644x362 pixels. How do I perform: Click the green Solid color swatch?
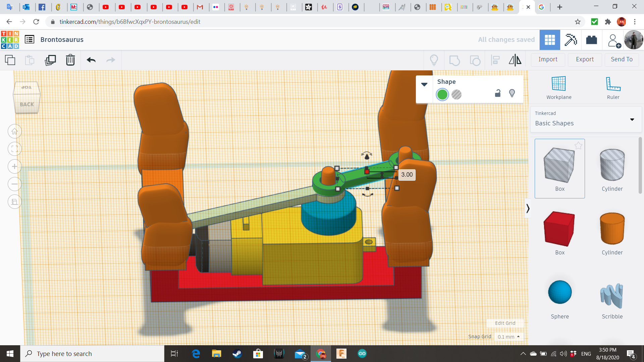(x=442, y=95)
